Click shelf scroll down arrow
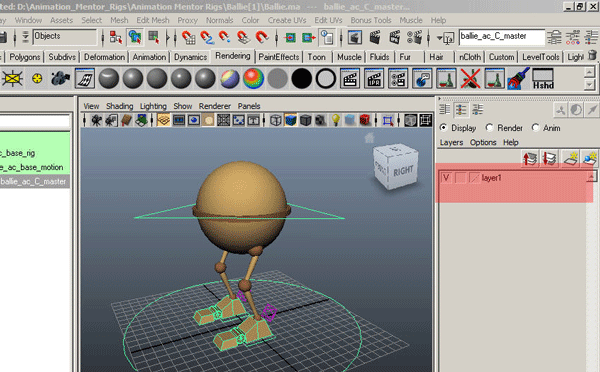Viewport: 600px width, 372px height. [x=589, y=84]
